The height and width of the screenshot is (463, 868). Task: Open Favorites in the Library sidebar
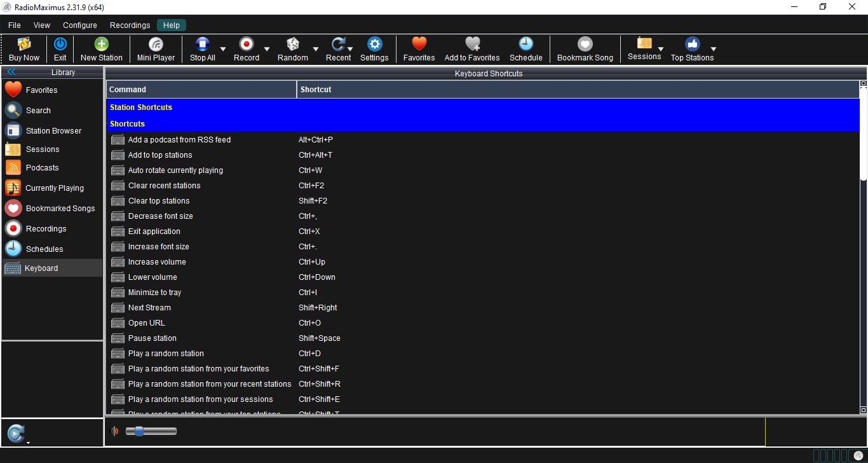click(52, 90)
